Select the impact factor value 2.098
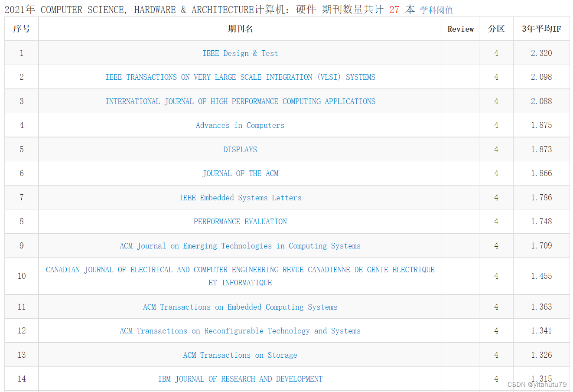 541,77
